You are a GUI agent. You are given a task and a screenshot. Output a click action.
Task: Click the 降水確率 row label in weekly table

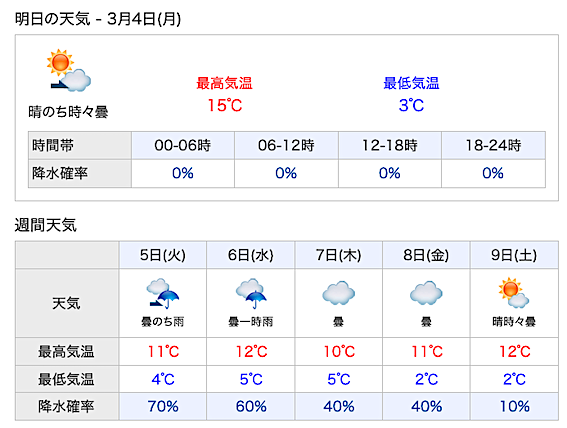click(66, 406)
